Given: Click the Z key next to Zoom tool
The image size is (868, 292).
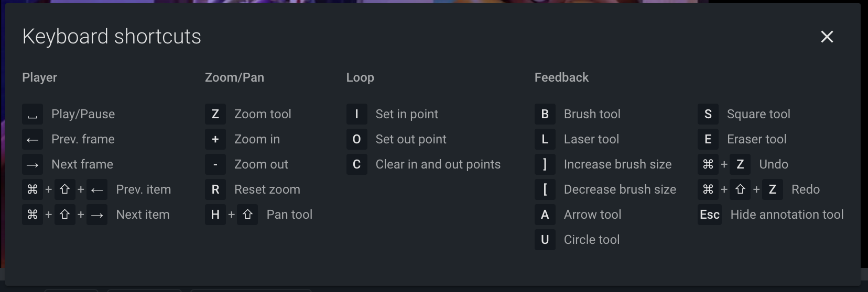Looking at the screenshot, I should pos(215,114).
